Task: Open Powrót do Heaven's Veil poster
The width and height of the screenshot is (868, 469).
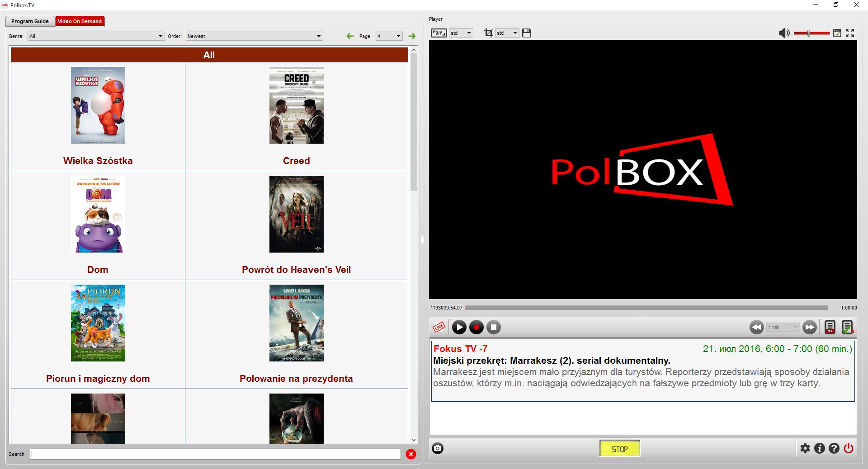Action: point(297,214)
